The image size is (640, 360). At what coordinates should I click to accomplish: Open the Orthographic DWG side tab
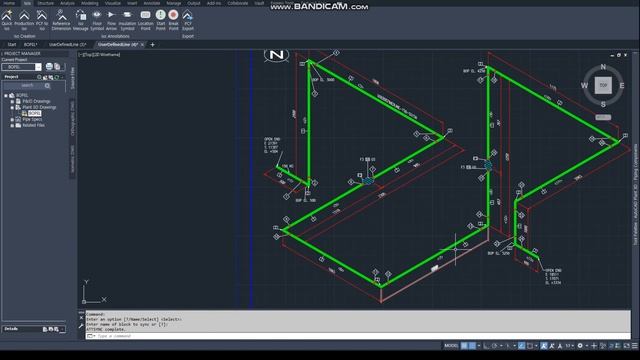point(73,118)
